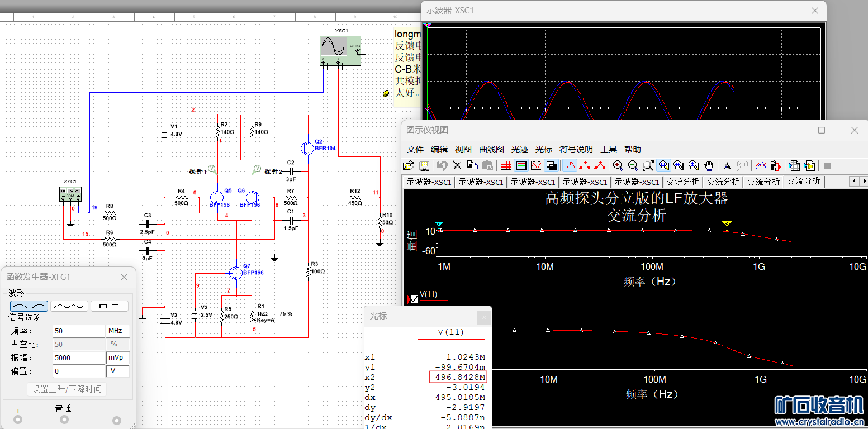Viewport: 868px width, 429px height.
Task: Open the 曲线图 menu
Action: point(491,149)
